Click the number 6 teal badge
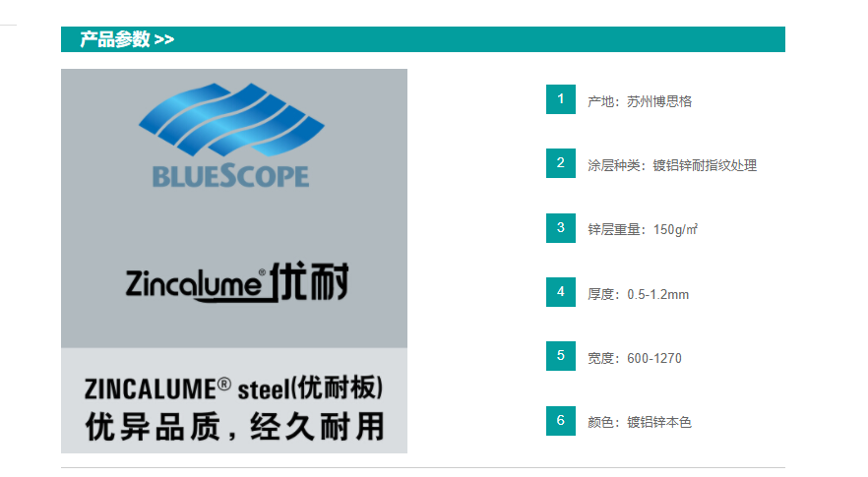The width and height of the screenshot is (868, 477). (x=560, y=421)
